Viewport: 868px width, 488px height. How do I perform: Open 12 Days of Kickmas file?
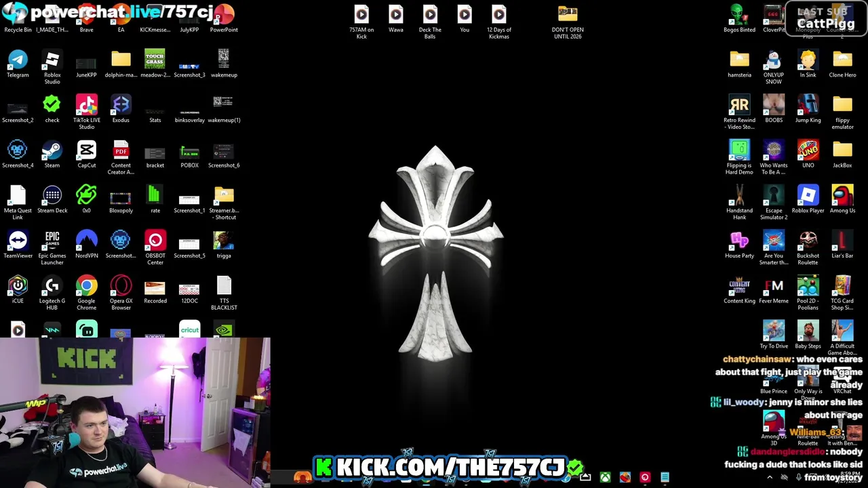tap(499, 22)
